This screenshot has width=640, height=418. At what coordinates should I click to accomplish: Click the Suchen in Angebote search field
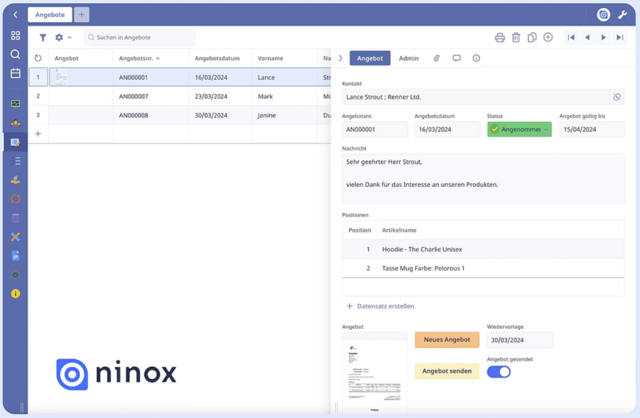(140, 38)
